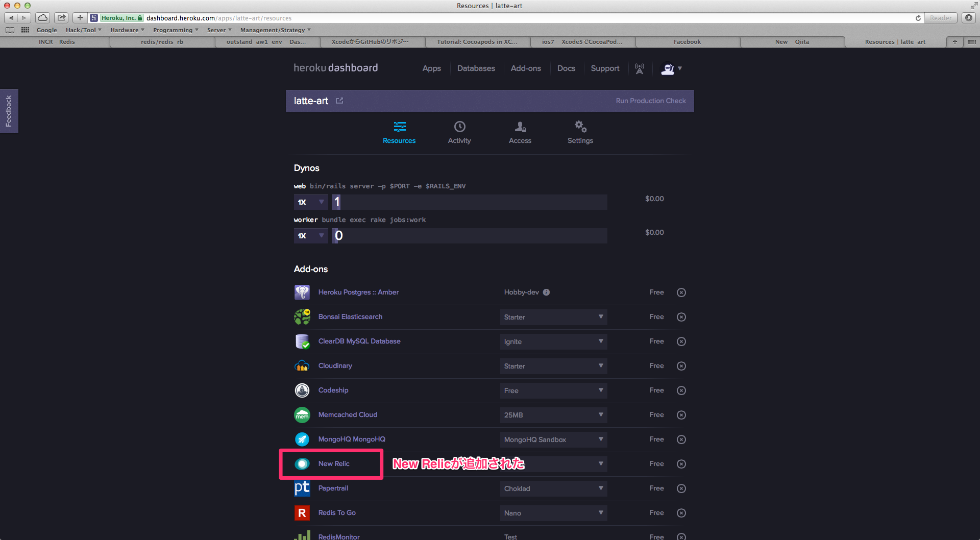
Task: Open the web dyno size 1X dropdown
Action: pos(311,202)
